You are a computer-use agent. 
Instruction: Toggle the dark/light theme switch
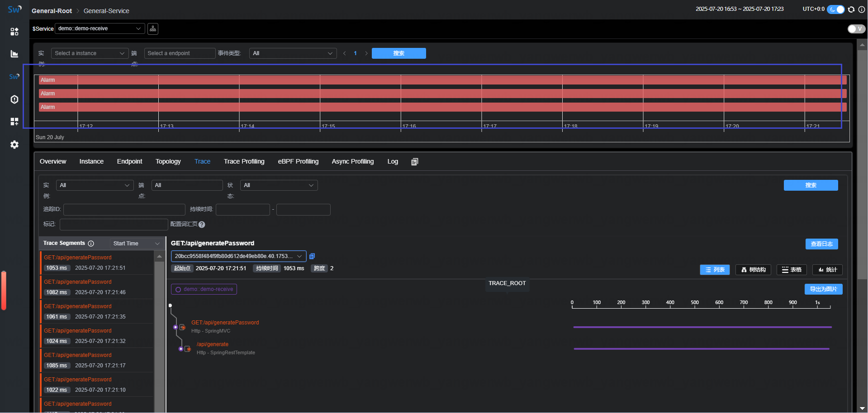(x=835, y=9)
